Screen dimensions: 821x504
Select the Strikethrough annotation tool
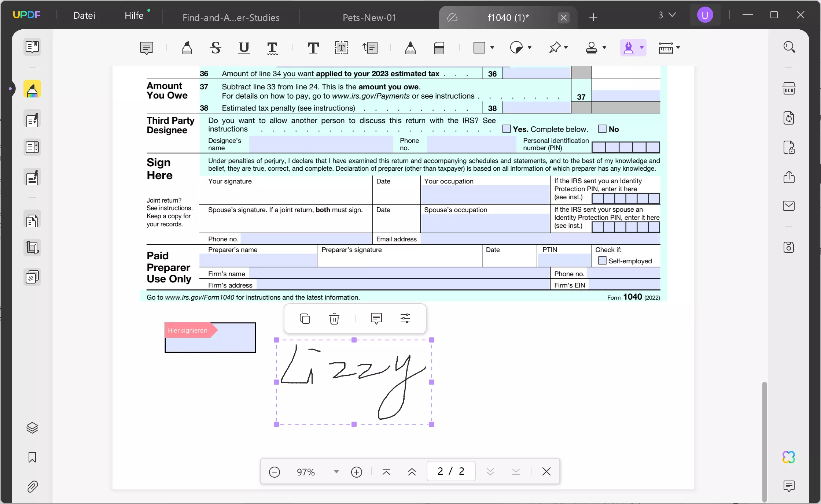click(215, 48)
